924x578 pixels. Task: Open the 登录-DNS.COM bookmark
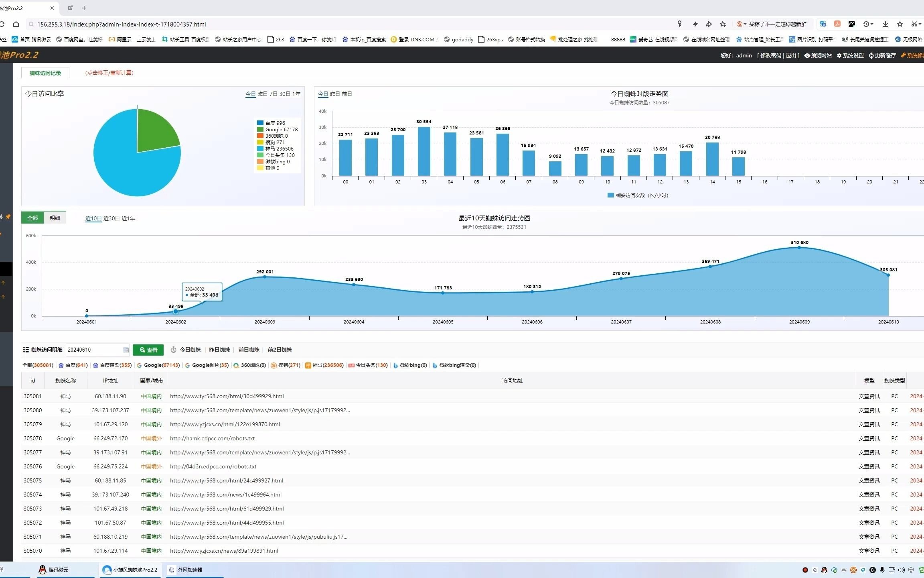point(414,39)
